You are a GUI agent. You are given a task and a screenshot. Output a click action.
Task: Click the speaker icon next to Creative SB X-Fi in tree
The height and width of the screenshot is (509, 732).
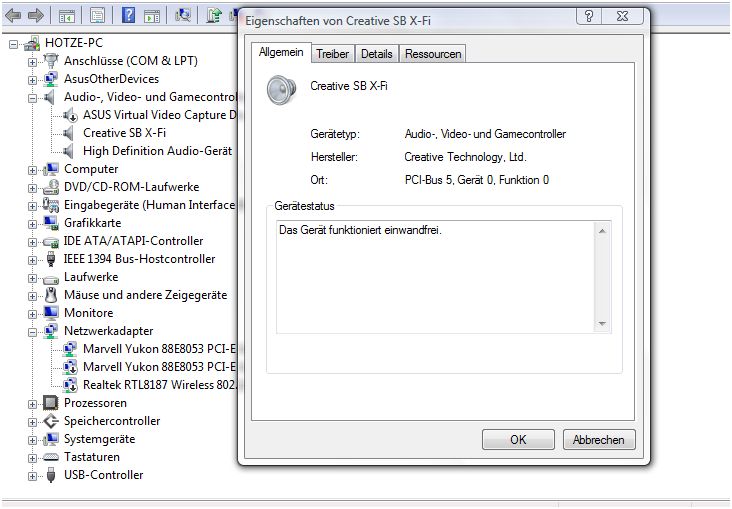click(x=68, y=133)
